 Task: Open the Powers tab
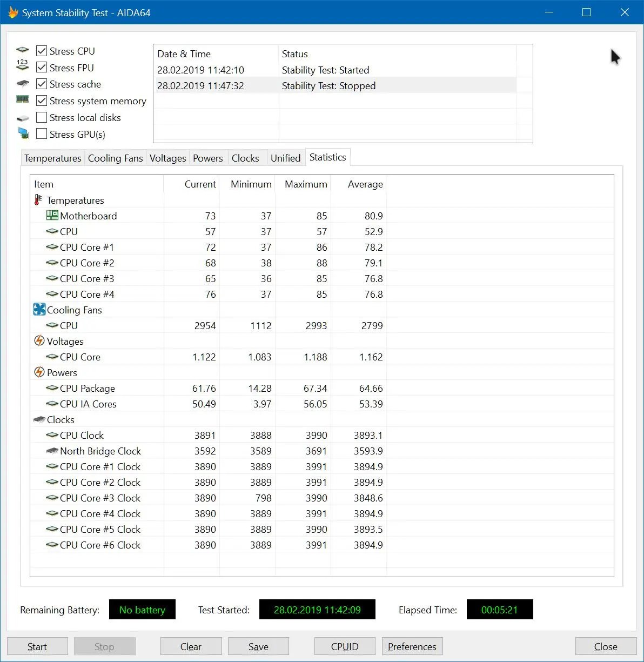[x=208, y=158]
